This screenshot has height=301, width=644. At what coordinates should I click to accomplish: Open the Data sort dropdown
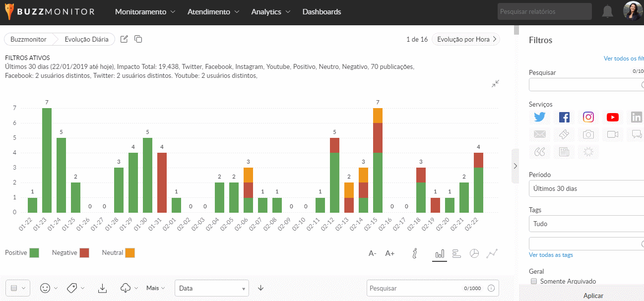pyautogui.click(x=211, y=288)
